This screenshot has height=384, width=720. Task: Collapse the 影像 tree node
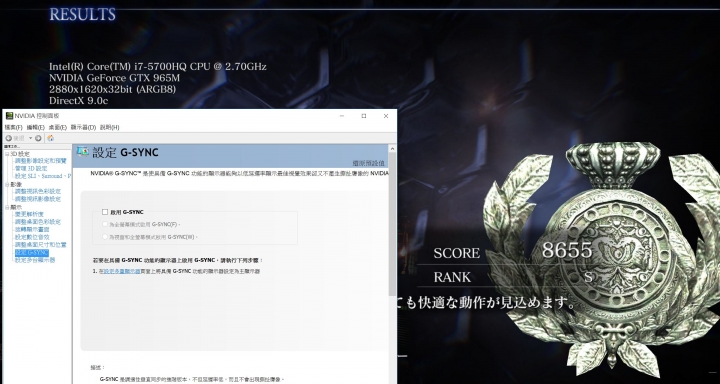[7, 184]
